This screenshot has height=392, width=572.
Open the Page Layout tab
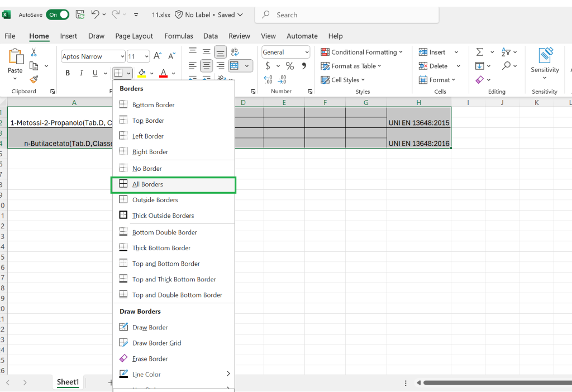pyautogui.click(x=134, y=36)
